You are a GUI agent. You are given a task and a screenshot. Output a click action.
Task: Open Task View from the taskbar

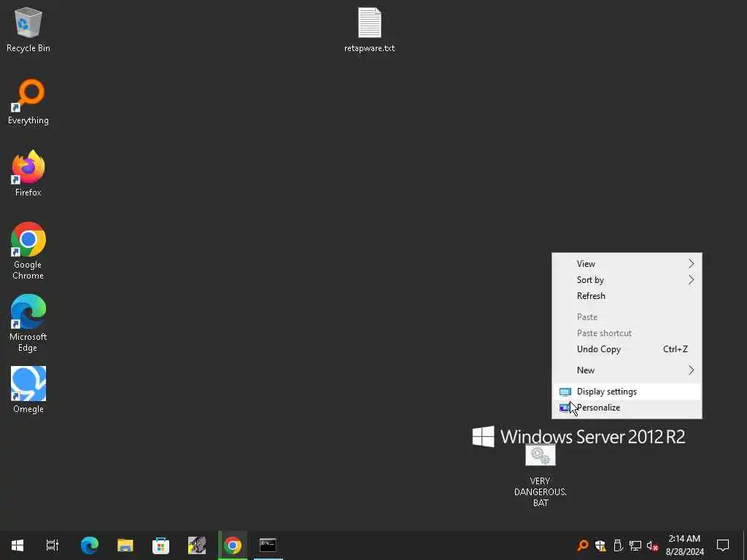click(x=53, y=545)
